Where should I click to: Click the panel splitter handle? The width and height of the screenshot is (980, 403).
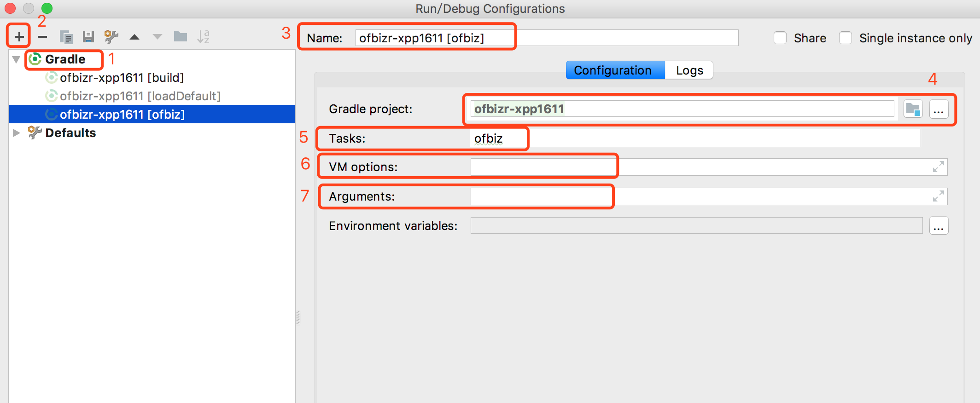[x=298, y=317]
